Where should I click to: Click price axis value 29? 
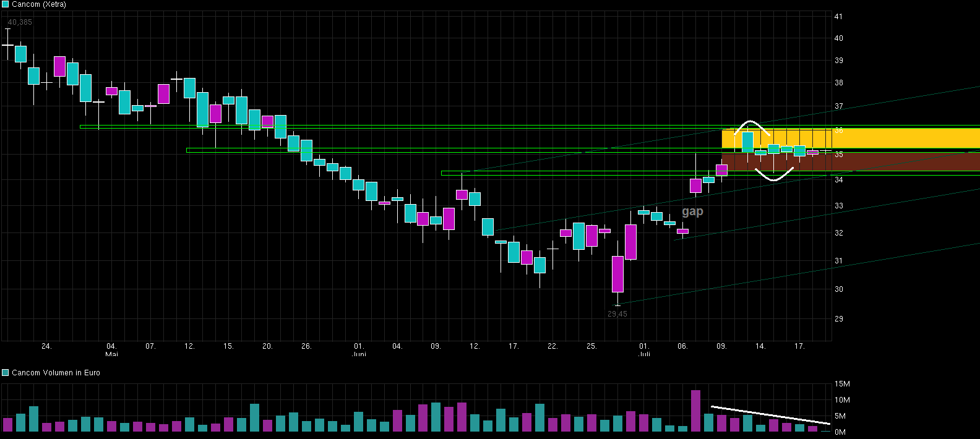click(x=838, y=319)
